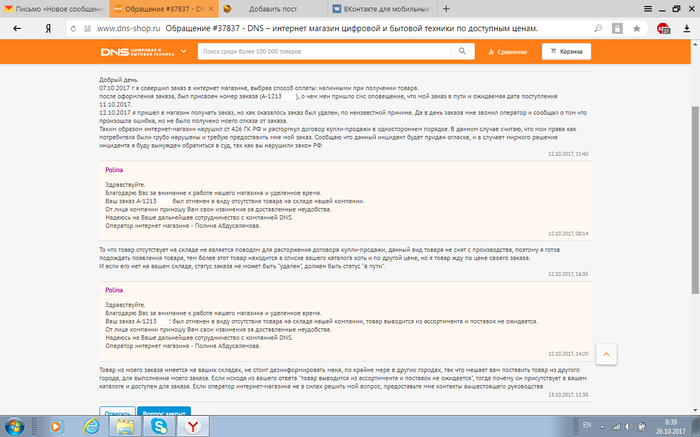Click the text Добрый день.
This screenshot has width=700, height=437.
(119, 80)
